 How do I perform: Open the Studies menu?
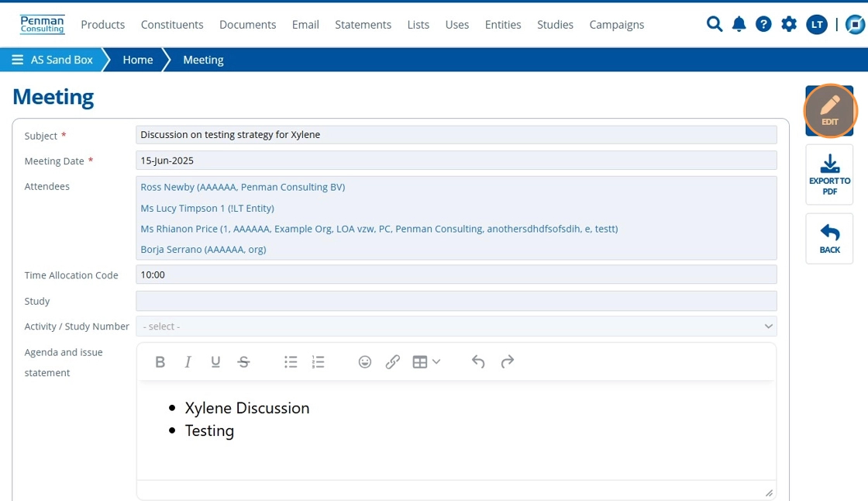555,24
